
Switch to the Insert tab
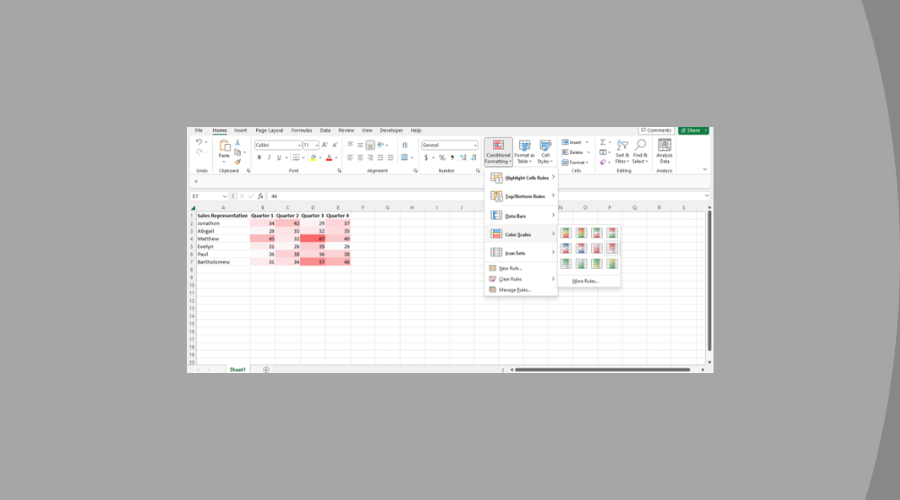(x=240, y=130)
